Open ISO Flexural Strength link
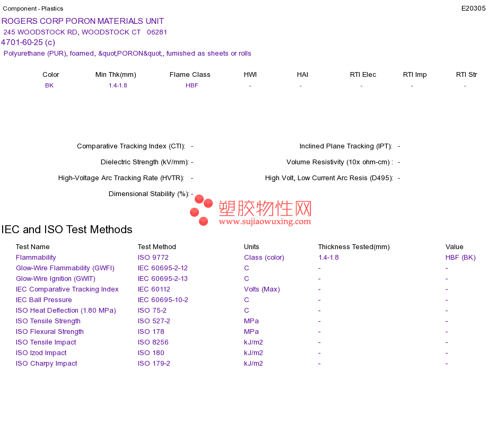 point(49,332)
